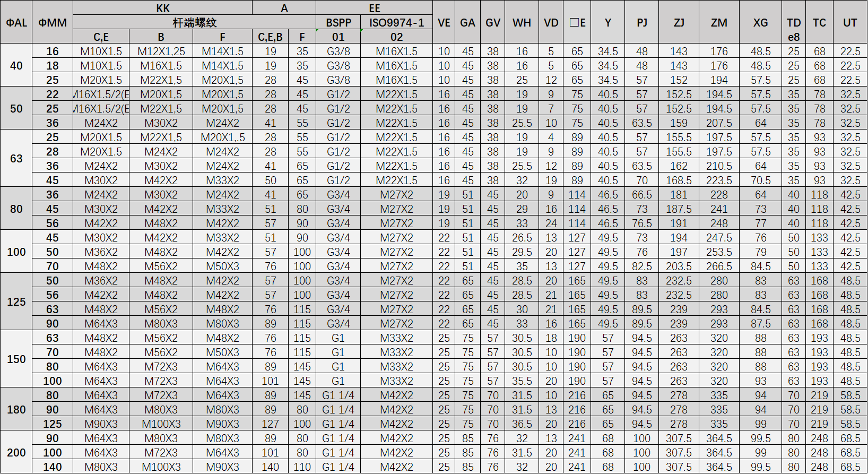Click the KK header cell
This screenshot has width=868, height=474.
163,8
